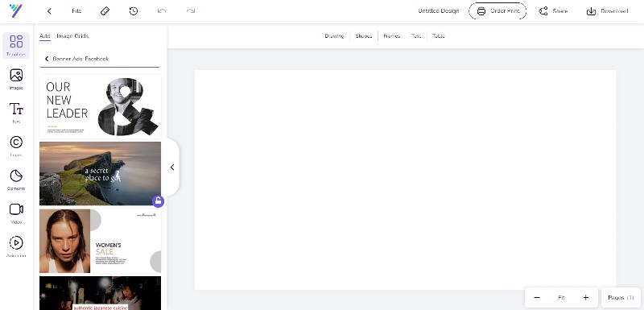Download the design

607,11
